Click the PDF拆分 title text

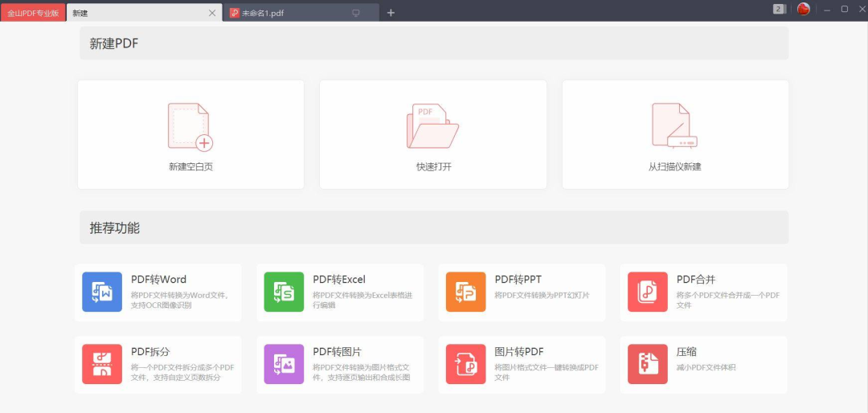150,352
